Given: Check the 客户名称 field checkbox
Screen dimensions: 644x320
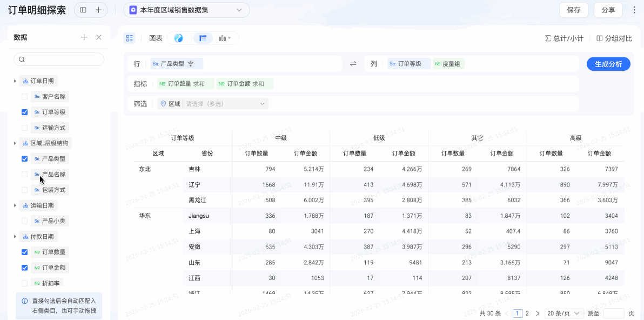Looking at the screenshot, I should click(25, 97).
